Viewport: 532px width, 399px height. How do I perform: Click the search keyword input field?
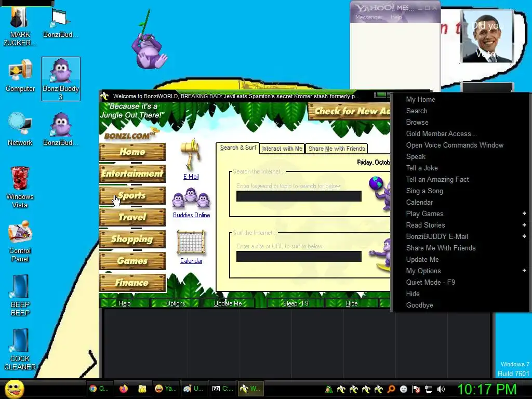coord(299,196)
